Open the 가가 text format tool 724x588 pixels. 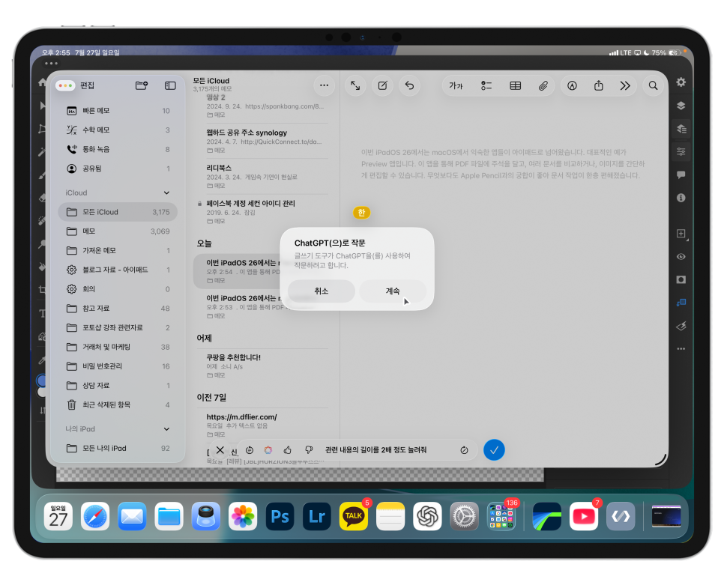tap(456, 85)
